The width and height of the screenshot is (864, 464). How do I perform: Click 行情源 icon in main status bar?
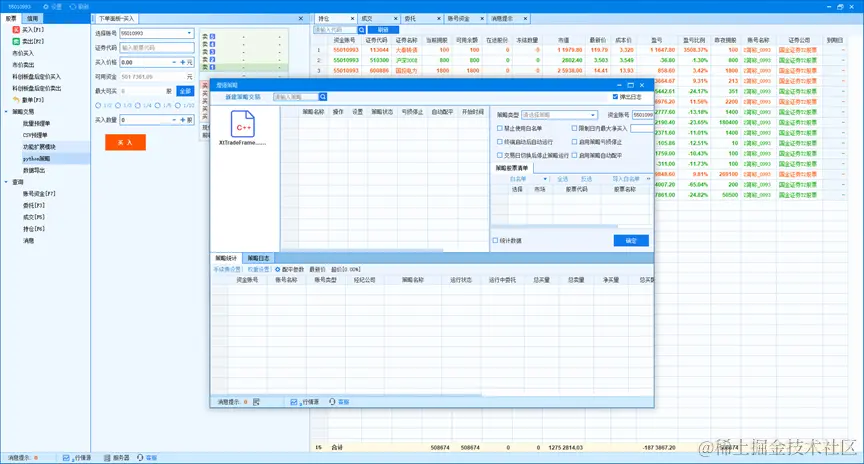[x=66, y=458]
